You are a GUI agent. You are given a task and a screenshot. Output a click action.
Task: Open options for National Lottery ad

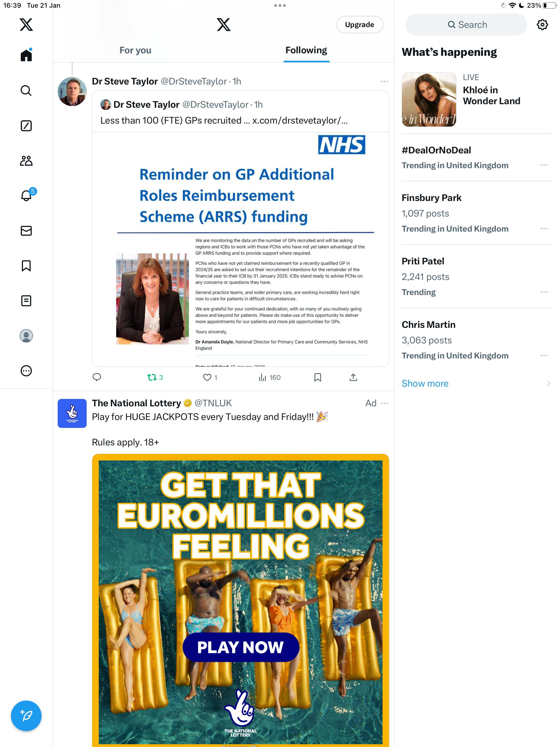coord(384,403)
